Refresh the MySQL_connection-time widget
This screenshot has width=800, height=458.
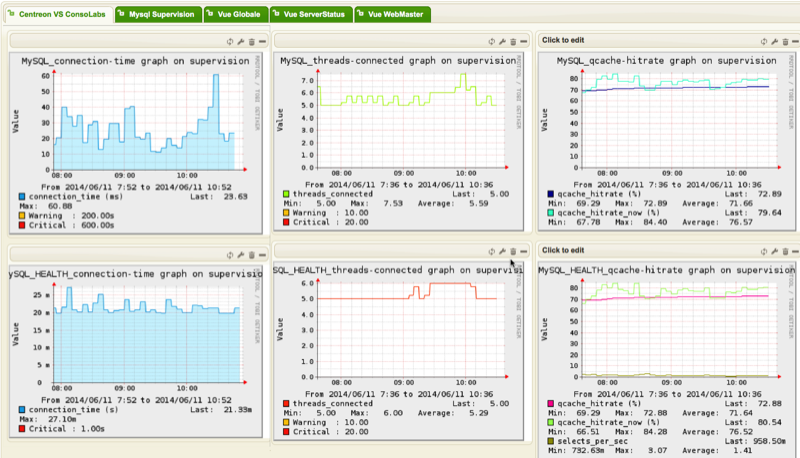click(230, 41)
